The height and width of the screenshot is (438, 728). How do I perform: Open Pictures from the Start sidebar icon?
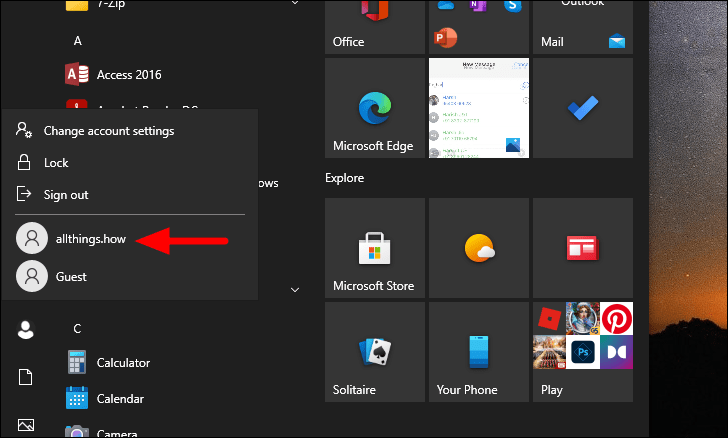(x=26, y=425)
